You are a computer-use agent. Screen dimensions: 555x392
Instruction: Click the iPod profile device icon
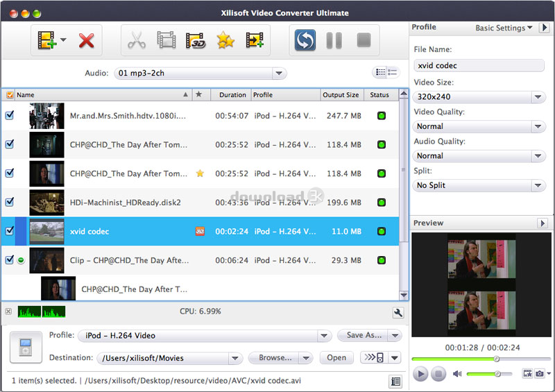26,347
